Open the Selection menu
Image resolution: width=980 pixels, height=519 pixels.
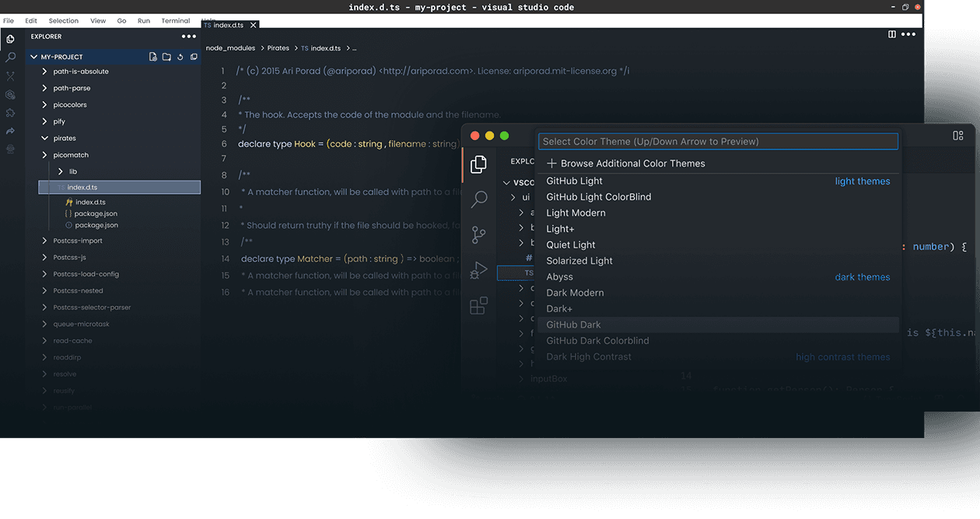tap(63, 21)
